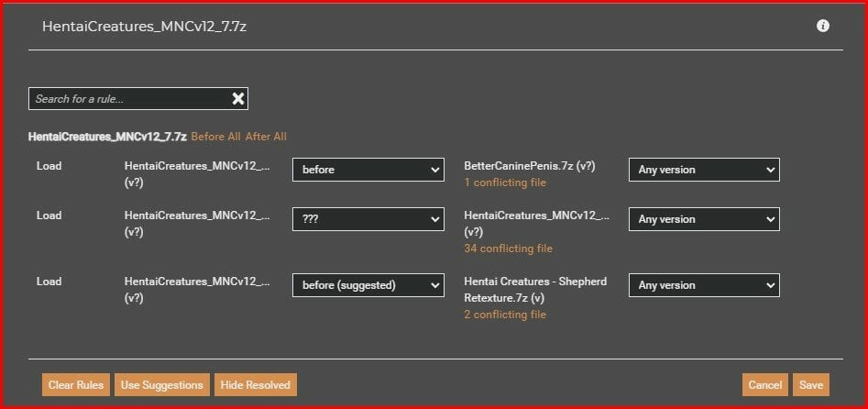Open 'Any version' dropdown for BetterCaninePenis.7z
Screen dimensions: 868x409
[x=704, y=170]
